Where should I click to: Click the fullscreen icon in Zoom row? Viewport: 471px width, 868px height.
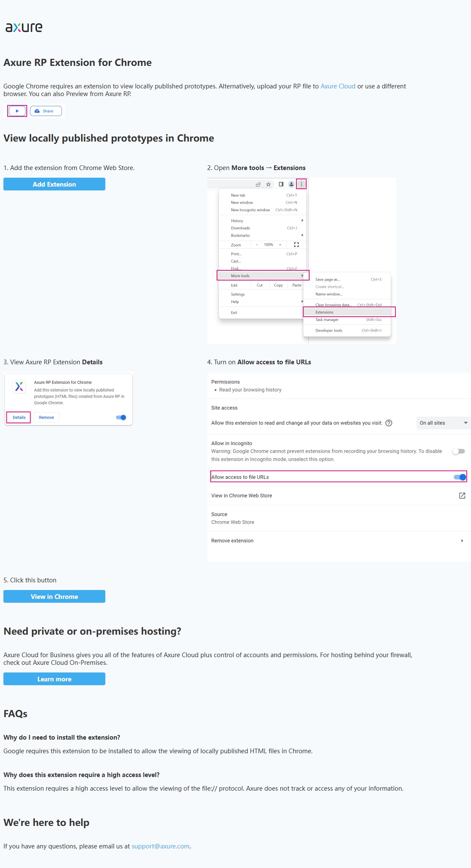click(x=296, y=245)
